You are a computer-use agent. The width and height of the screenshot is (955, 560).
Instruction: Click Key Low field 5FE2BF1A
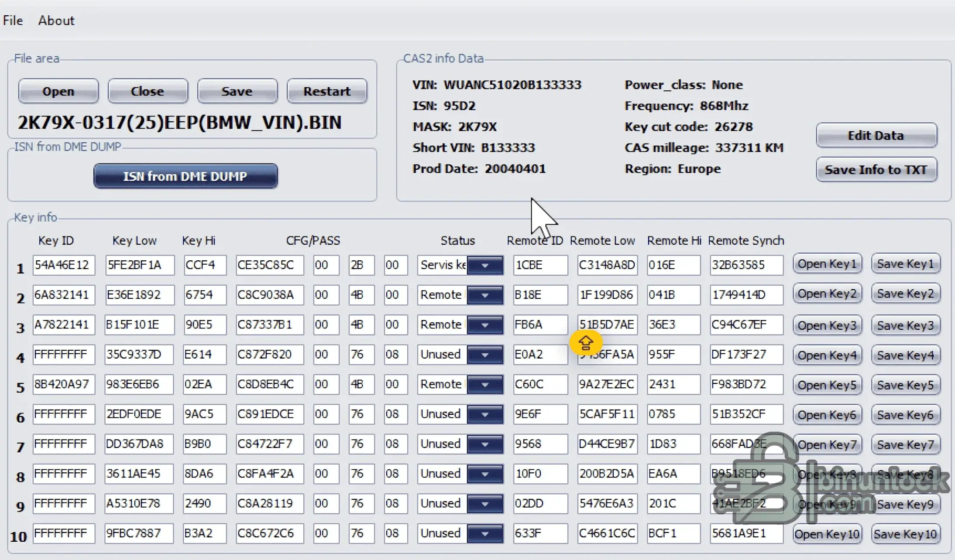(140, 265)
